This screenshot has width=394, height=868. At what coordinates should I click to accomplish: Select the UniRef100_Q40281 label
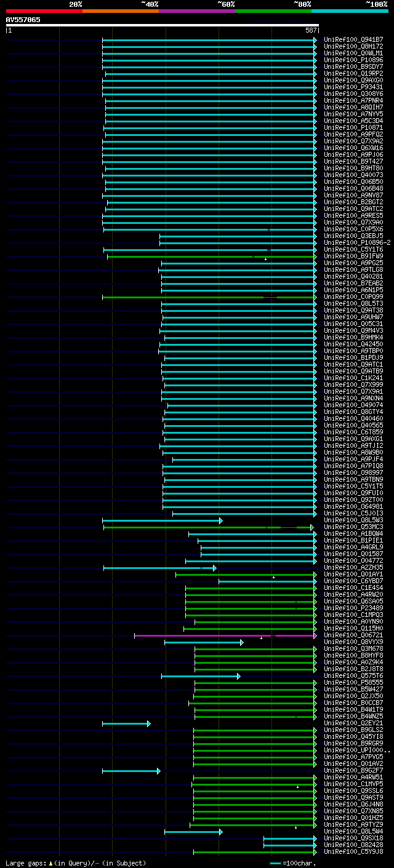[x=353, y=276]
